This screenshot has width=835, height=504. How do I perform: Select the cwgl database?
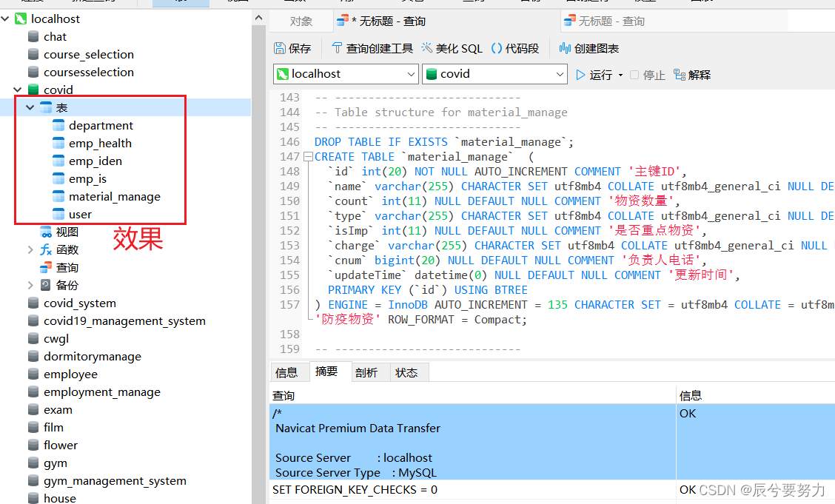point(56,339)
